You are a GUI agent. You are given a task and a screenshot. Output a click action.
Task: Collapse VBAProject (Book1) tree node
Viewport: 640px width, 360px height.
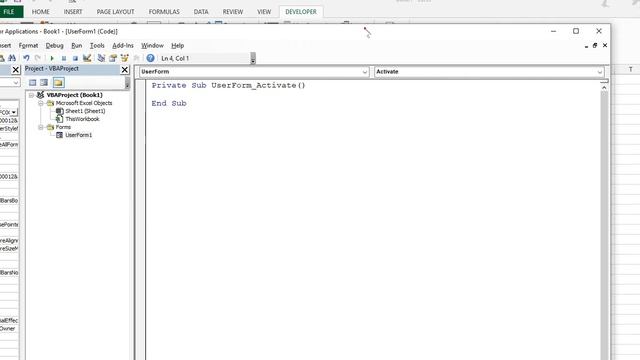click(31, 95)
